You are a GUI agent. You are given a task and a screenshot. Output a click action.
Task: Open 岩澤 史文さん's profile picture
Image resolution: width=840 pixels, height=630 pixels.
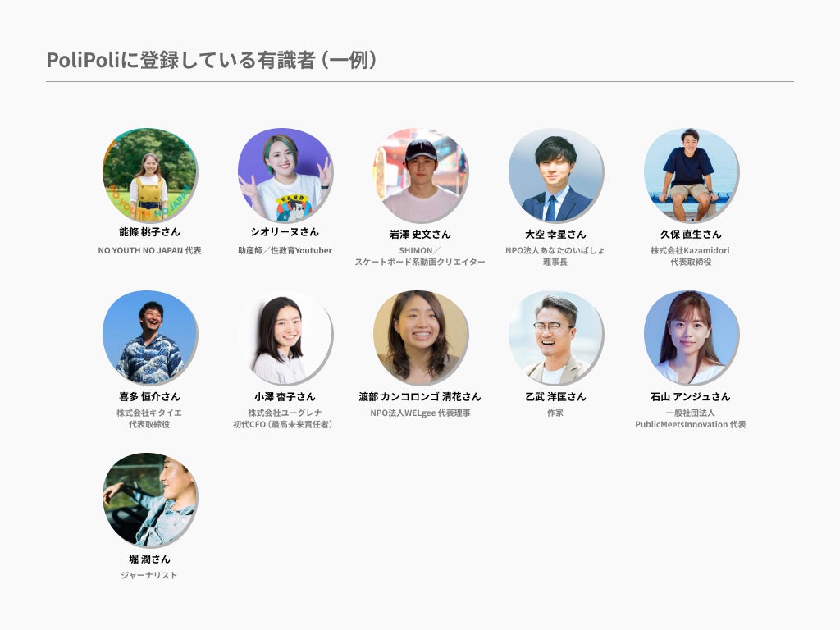[x=421, y=176]
